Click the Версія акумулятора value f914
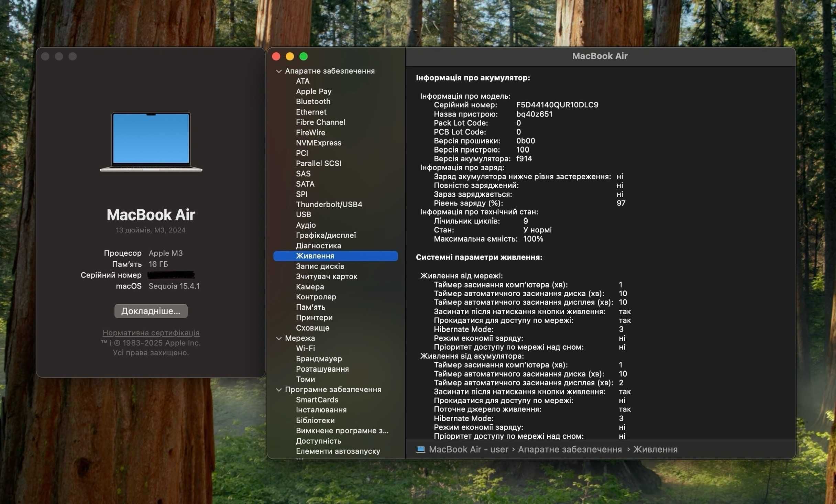 coord(524,159)
